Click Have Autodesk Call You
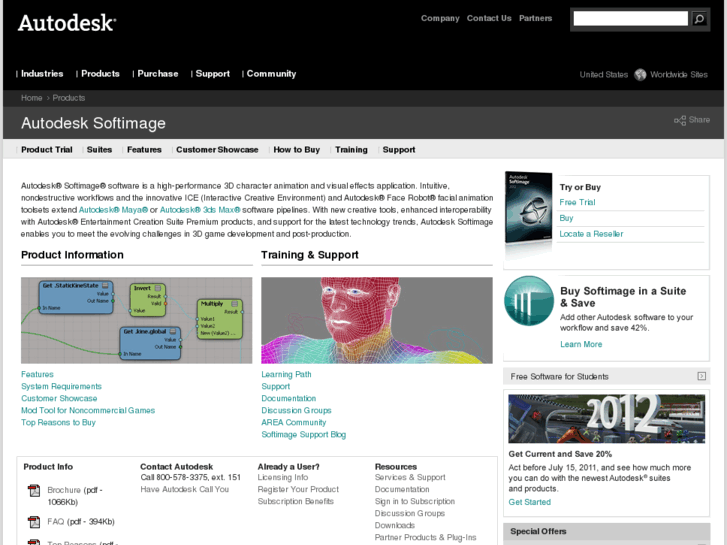727x545 pixels. point(185,489)
